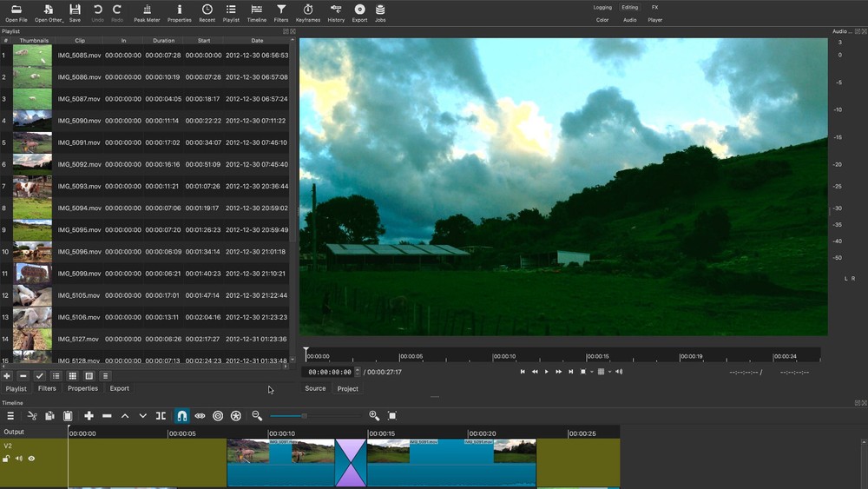The width and height of the screenshot is (868, 489).
Task: Open the player zoom dropdown arrow
Action: (x=592, y=372)
